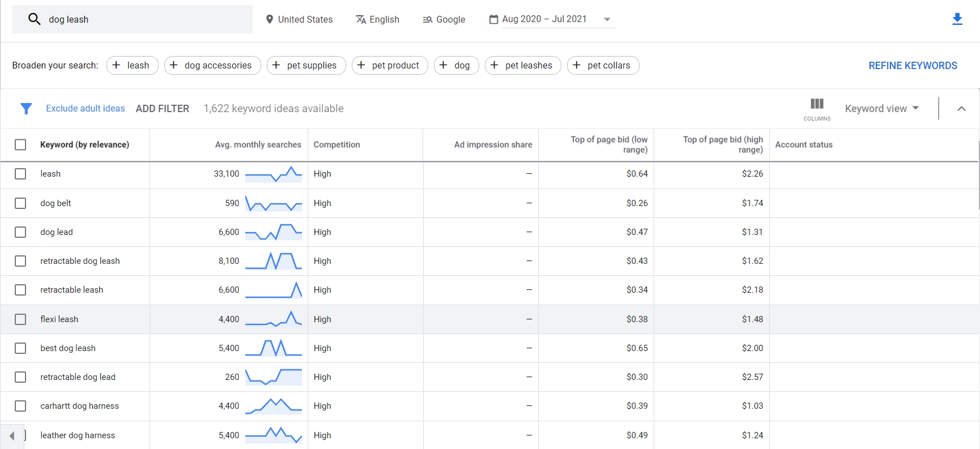This screenshot has height=449, width=980.
Task: Click trend chart for retractable leash
Action: pyautogui.click(x=274, y=290)
